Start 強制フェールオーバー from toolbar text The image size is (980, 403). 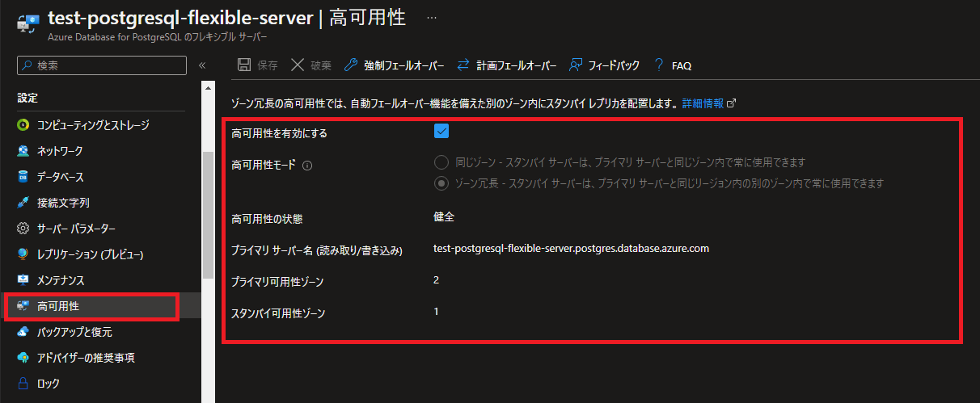pos(403,65)
